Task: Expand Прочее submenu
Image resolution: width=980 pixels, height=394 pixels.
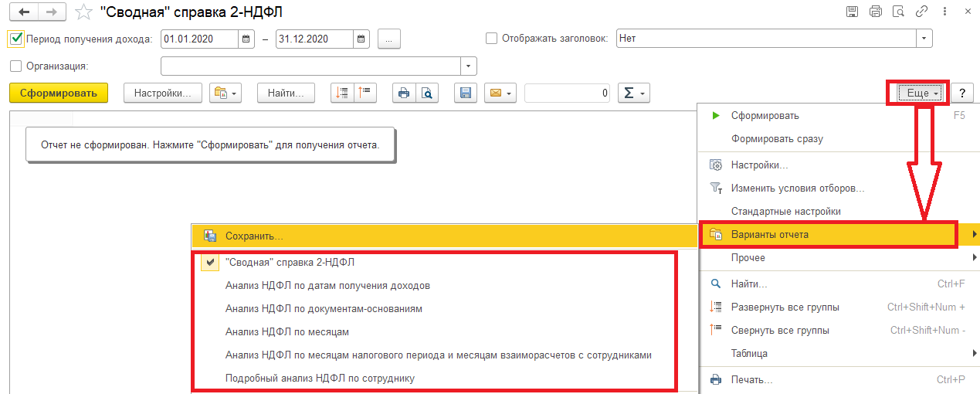Action: pos(838,257)
